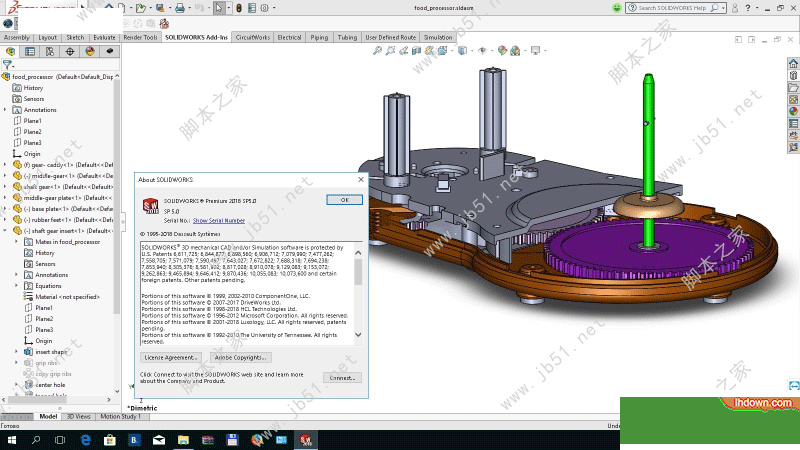Expand the gear-caddy<1> component
Screen dimensions: 800x450
tap(5, 165)
